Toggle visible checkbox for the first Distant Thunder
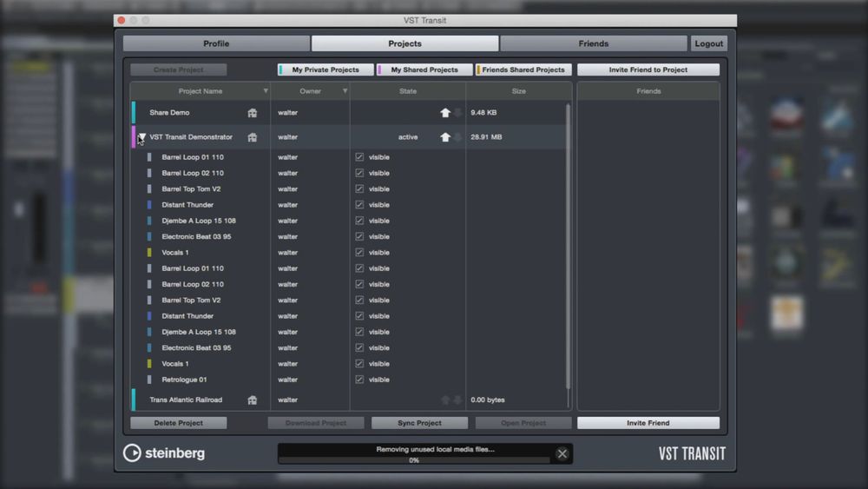Screen dimensions: 868x489 coord(360,204)
